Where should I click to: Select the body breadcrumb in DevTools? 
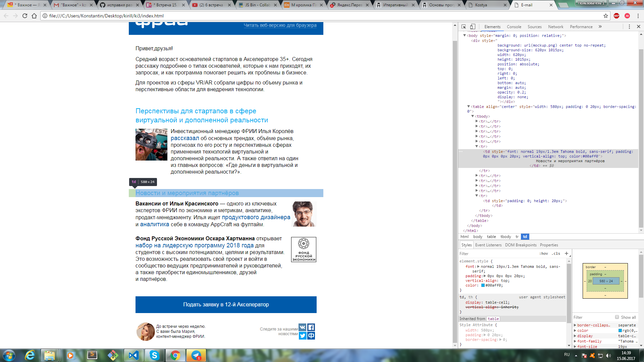coord(478,237)
